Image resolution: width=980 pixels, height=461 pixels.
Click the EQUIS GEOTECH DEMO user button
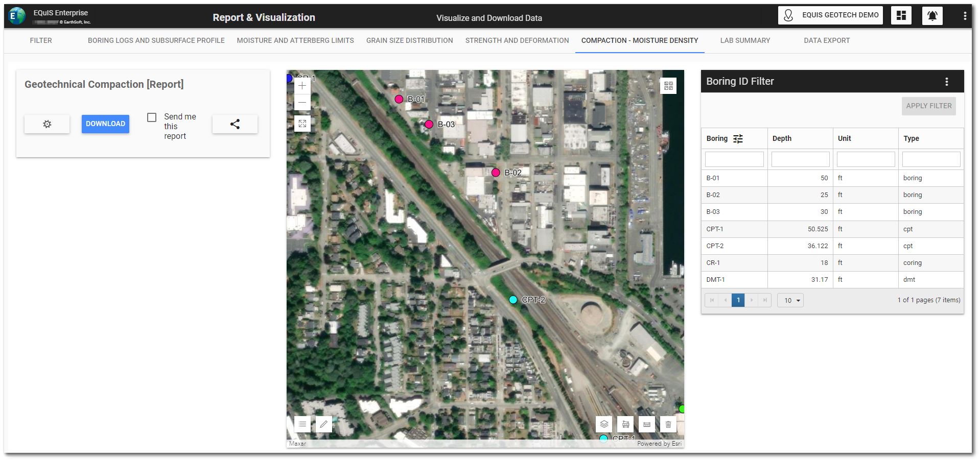tap(830, 15)
